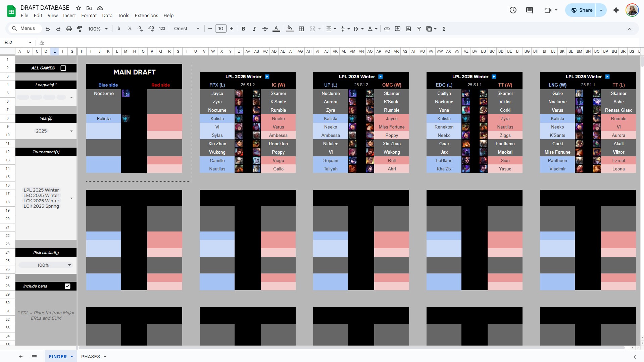Viewport: 644px width, 362px height.
Task: Open the Insert menu
Action: 69,15
